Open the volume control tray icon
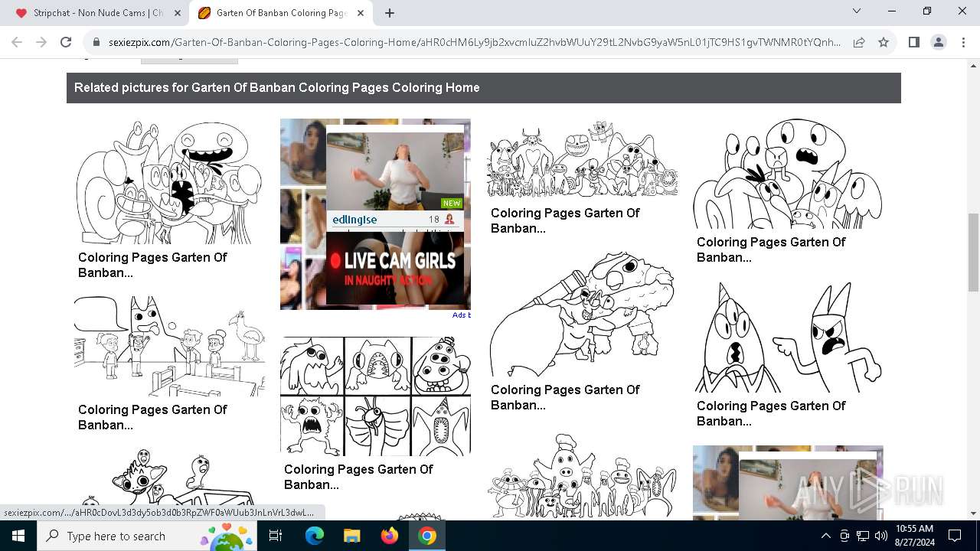 tap(881, 536)
